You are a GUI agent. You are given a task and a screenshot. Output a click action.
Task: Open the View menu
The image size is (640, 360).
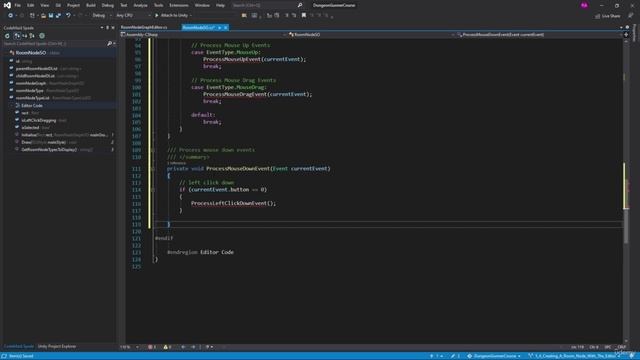44,5
